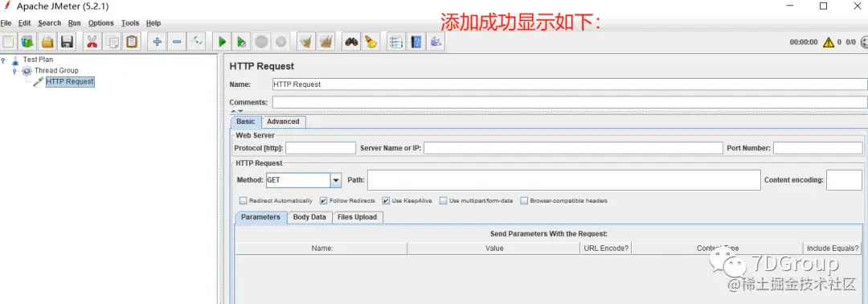
Task: Save the test plan with floppy icon
Action: tap(67, 42)
